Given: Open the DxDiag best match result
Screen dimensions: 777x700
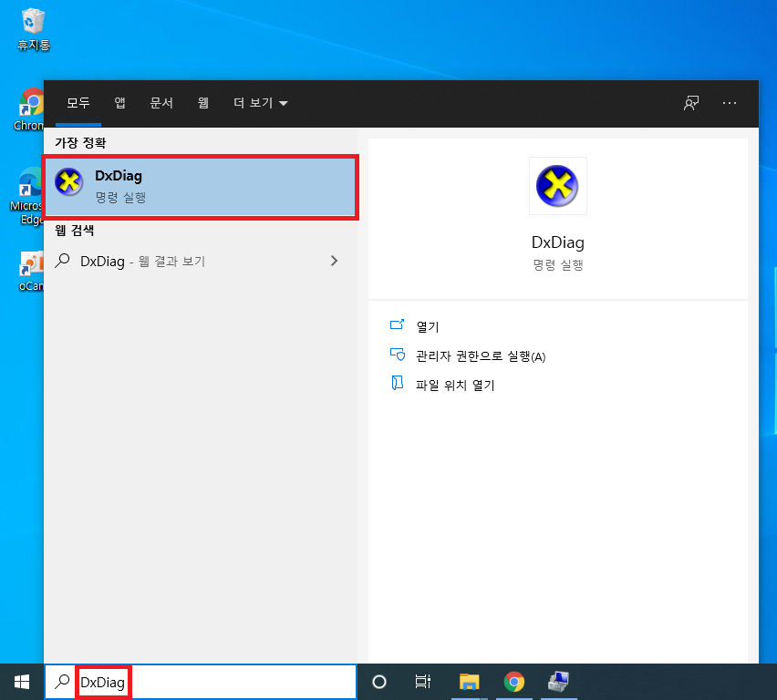Looking at the screenshot, I should point(201,187).
